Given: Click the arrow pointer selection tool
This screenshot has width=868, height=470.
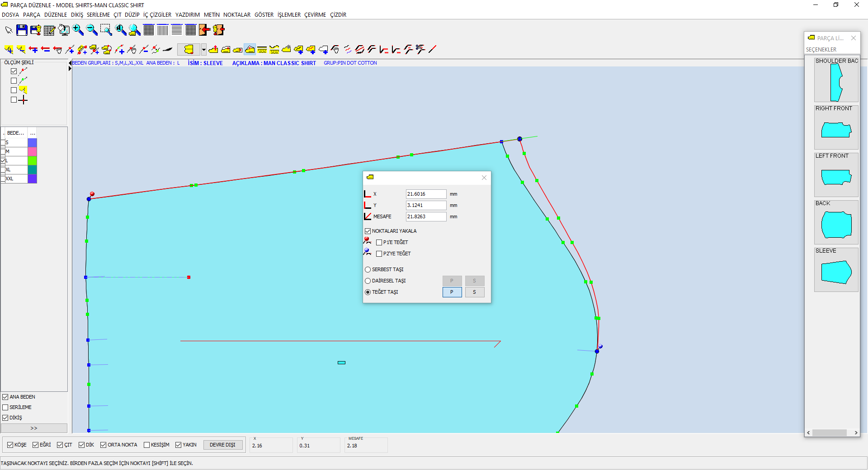Looking at the screenshot, I should [9, 30].
